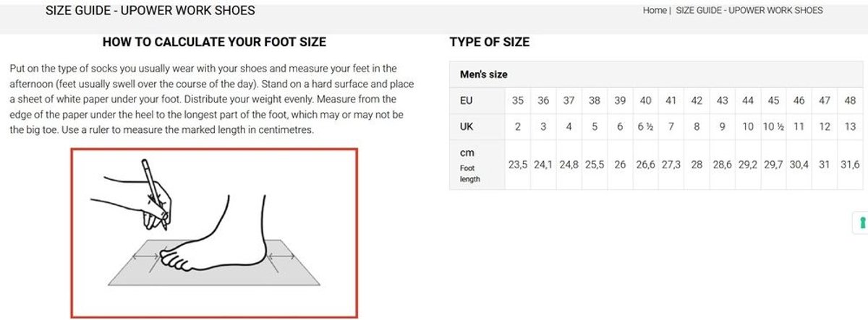
Task: Click the SIZE GUIDE - UPOWER WORK SHOES page title
Action: 150,11
